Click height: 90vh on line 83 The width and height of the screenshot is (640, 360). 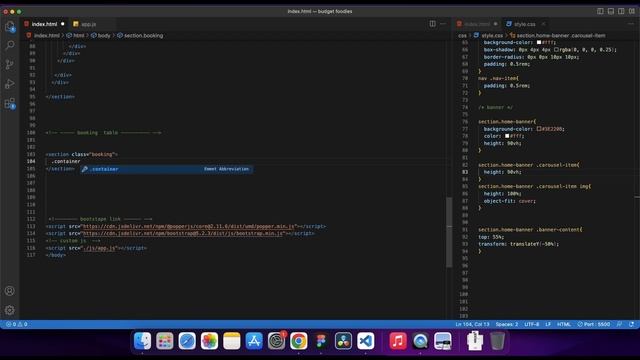(x=502, y=172)
